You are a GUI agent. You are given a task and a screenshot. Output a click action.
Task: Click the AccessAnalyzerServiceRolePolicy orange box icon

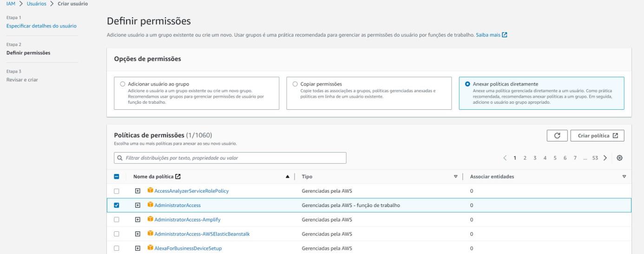pos(150,191)
